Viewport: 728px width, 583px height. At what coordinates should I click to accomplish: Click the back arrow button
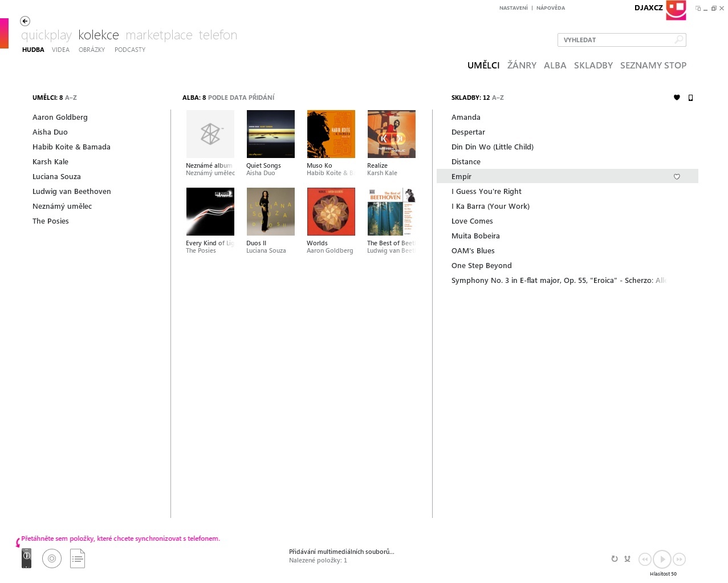[25, 21]
